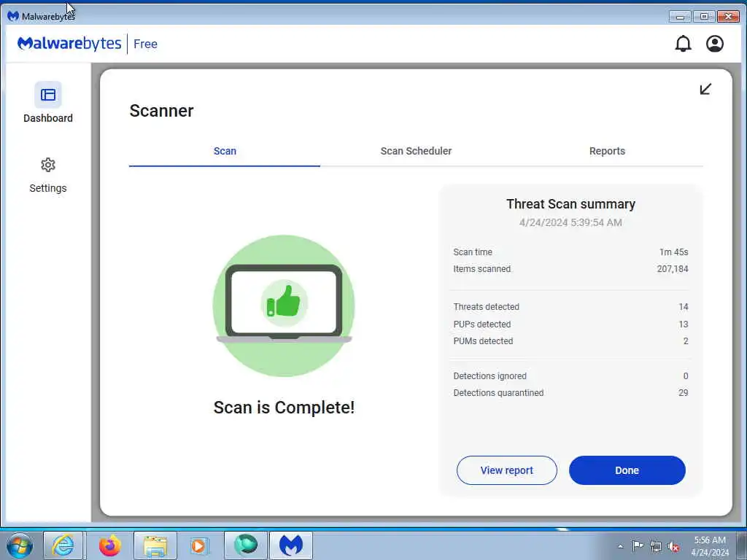
Task: Switch to the Reports tab
Action: tap(607, 152)
